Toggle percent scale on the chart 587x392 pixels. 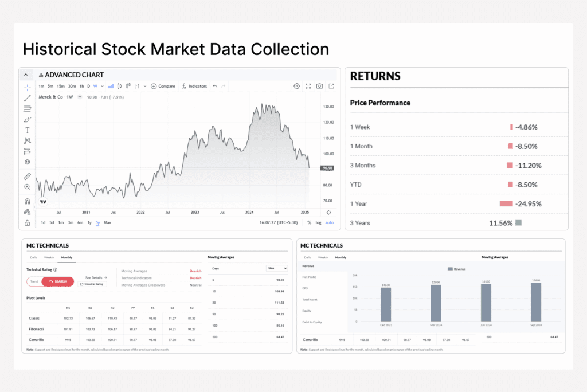tap(309, 222)
